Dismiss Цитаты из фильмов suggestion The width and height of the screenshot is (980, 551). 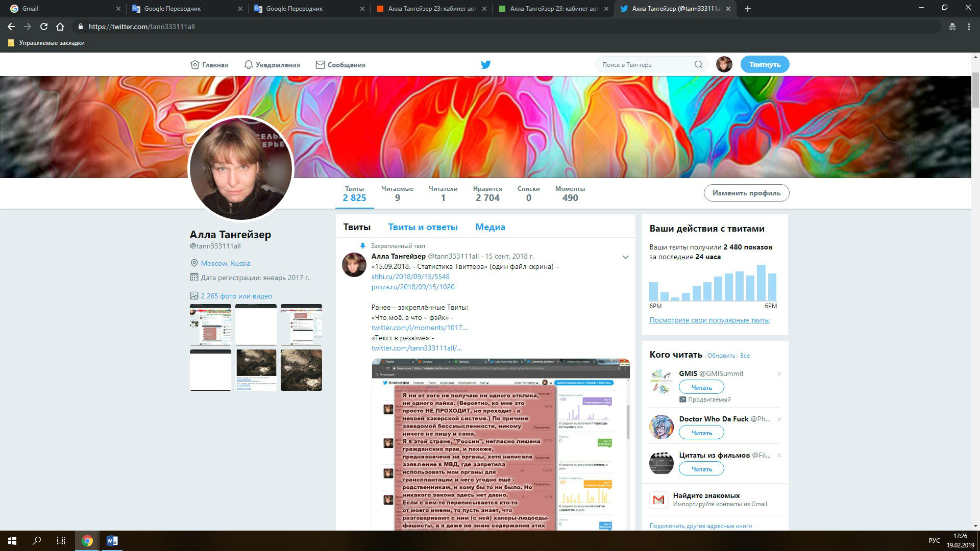click(x=779, y=456)
